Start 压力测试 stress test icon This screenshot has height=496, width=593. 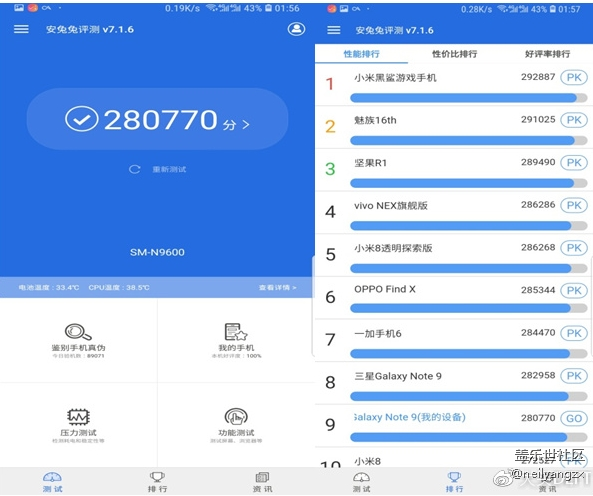78,417
